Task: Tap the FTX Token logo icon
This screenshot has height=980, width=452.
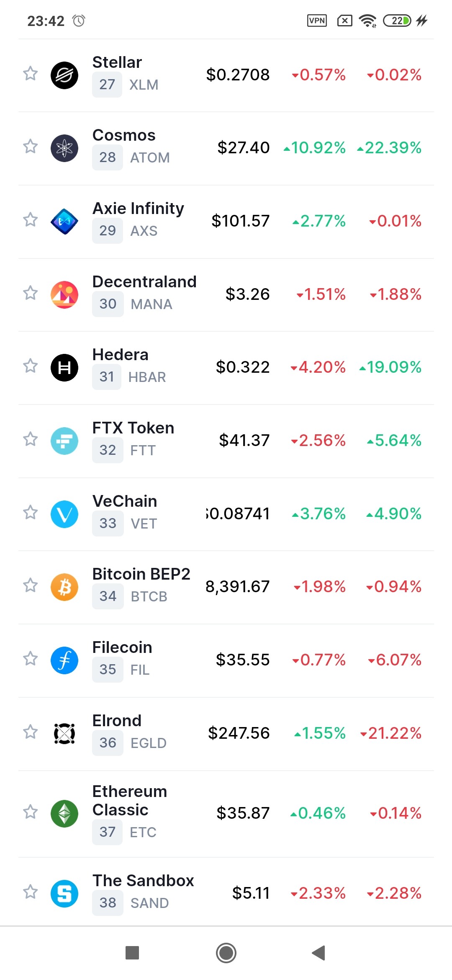Action: point(64,441)
